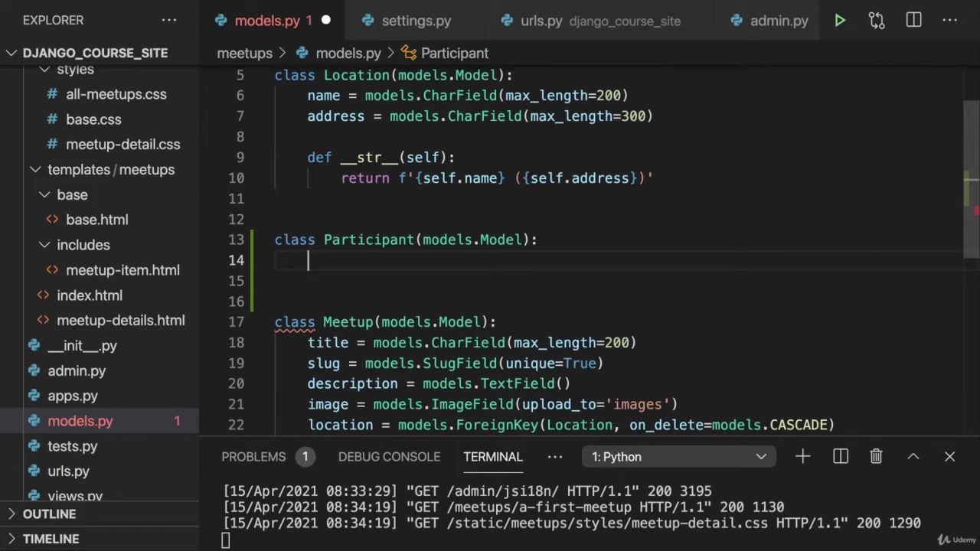Run the Python file with play icon
This screenshot has width=980, height=551.
click(x=840, y=21)
